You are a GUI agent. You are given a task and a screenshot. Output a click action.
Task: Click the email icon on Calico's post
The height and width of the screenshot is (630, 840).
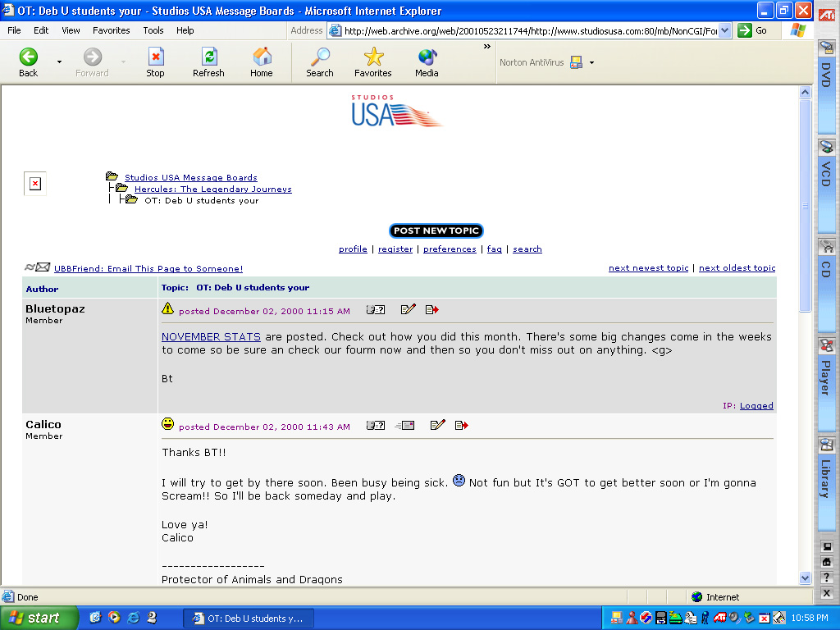[x=404, y=426]
